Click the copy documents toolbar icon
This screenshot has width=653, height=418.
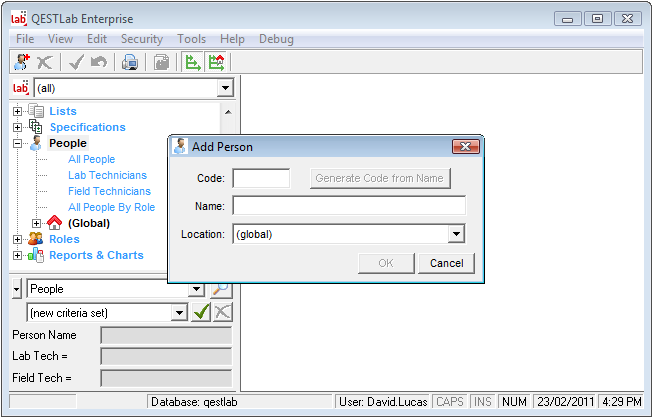162,62
